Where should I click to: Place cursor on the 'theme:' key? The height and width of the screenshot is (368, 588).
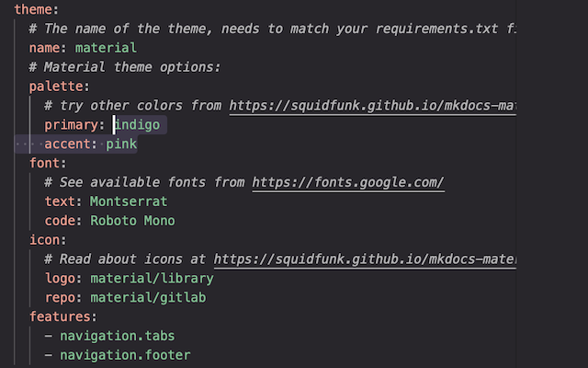(x=34, y=8)
